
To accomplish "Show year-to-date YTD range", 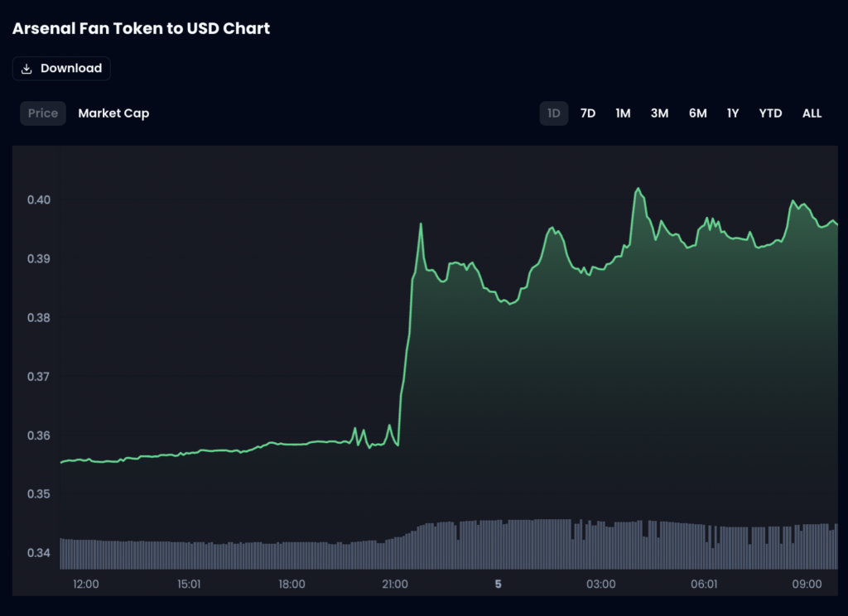I will click(770, 113).
